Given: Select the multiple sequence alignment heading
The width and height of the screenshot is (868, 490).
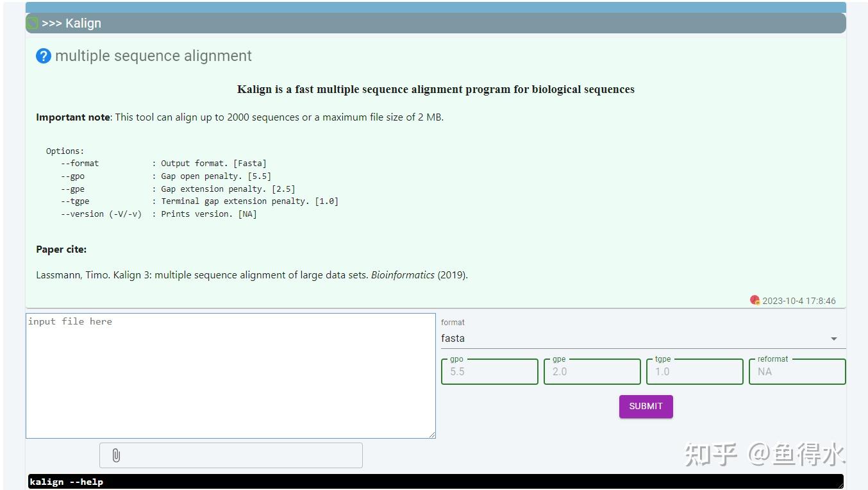Looking at the screenshot, I should tap(153, 56).
